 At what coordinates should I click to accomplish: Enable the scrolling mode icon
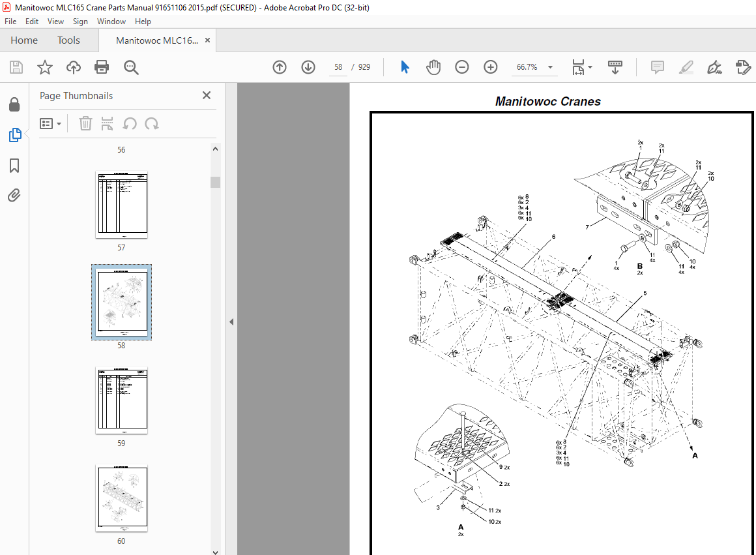(x=615, y=67)
